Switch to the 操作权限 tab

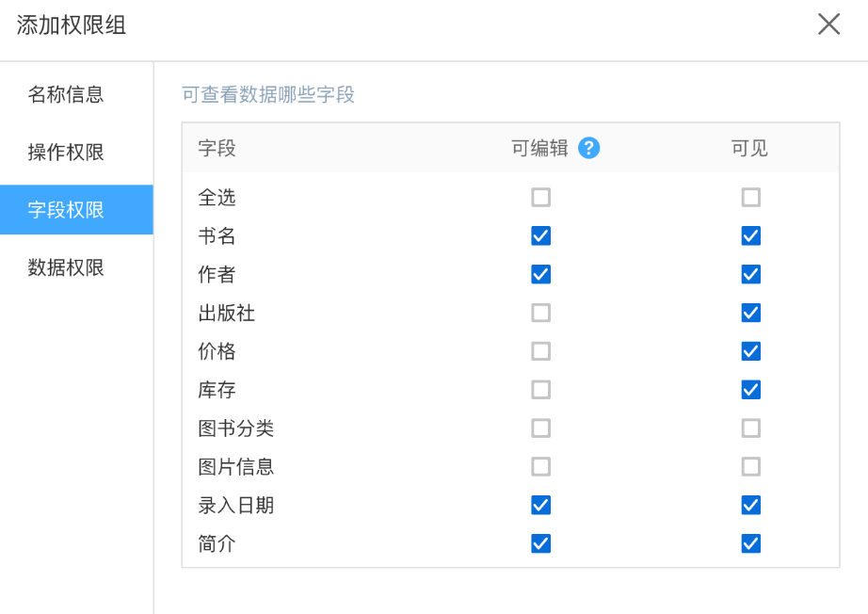[66, 153]
